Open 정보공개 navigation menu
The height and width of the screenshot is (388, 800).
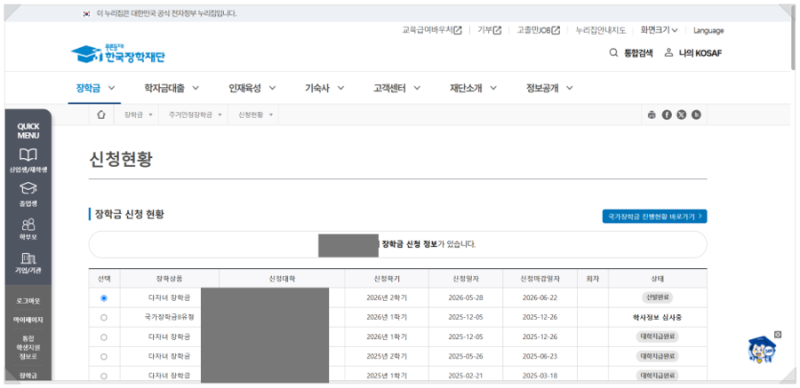549,88
